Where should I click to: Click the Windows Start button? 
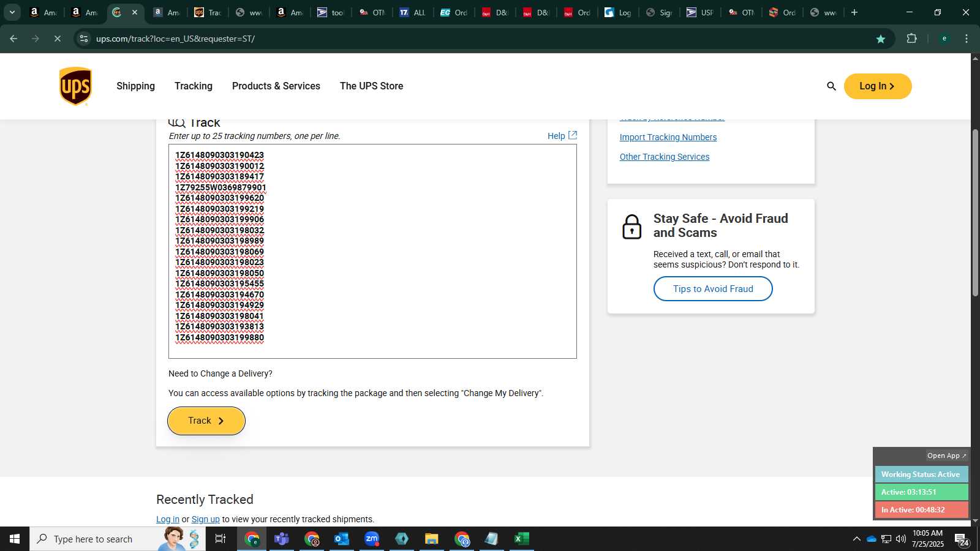[15, 539]
